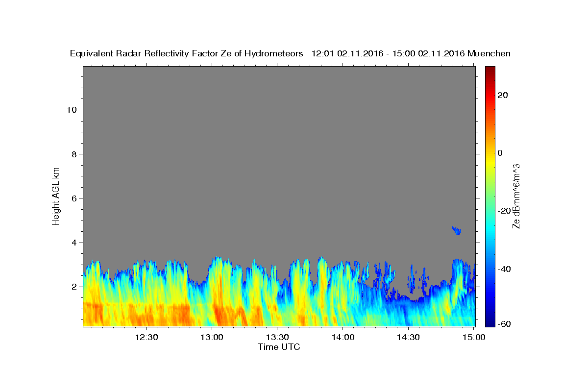Click the Time UTC axis title
588x392 pixels.
tap(279, 347)
